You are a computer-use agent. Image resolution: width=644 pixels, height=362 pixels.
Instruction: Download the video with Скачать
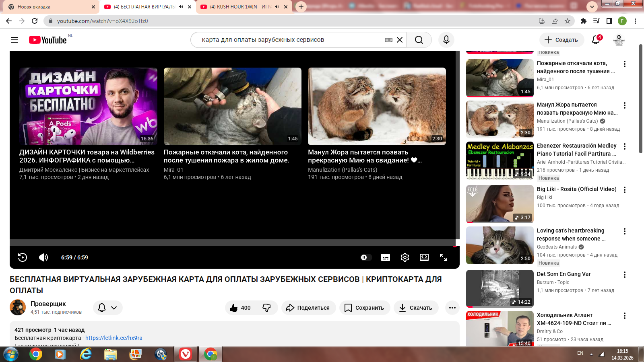click(416, 308)
